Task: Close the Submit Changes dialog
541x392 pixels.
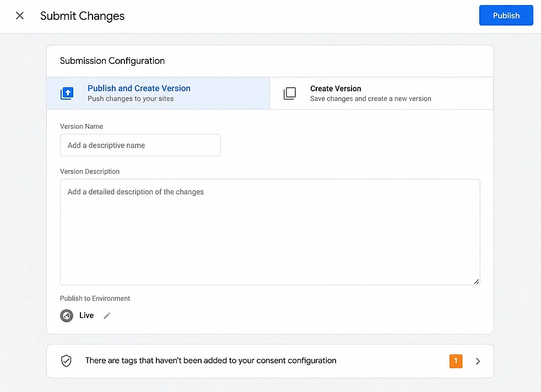Action: click(x=20, y=15)
